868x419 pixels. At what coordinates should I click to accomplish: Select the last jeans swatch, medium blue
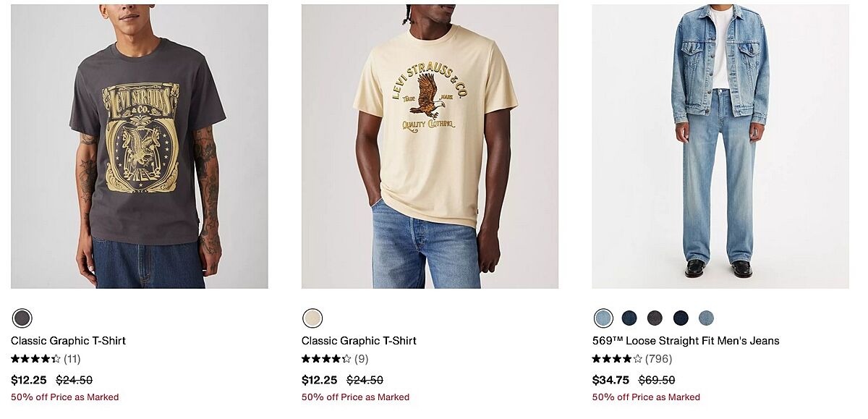tap(706, 318)
